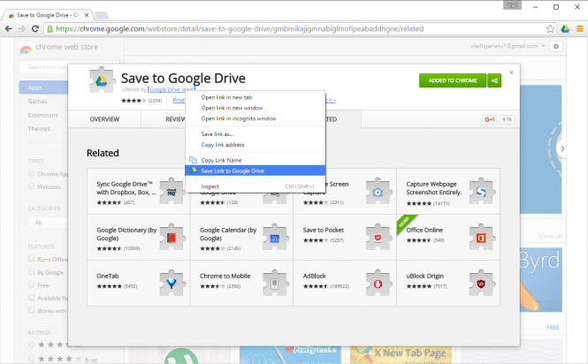This screenshot has width=588, height=364.
Task: Reload the page with refresh icon
Action: pyautogui.click(x=35, y=29)
